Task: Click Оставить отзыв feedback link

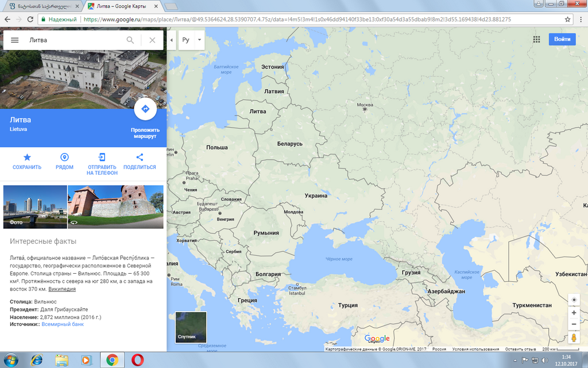Action: [x=520, y=349]
